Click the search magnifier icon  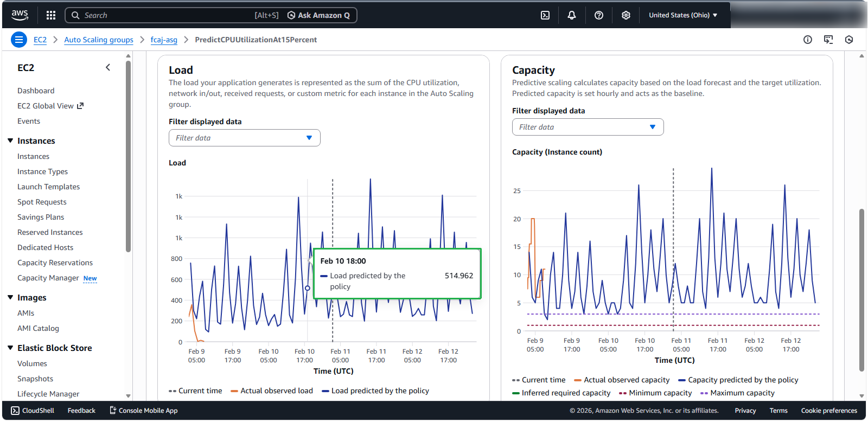point(75,15)
